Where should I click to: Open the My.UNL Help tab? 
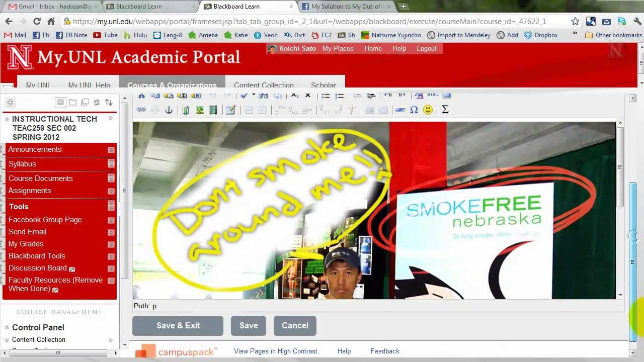[x=89, y=85]
